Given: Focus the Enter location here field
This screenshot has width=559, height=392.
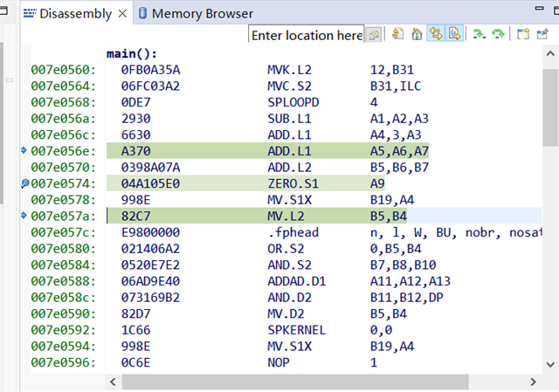Looking at the screenshot, I should point(307,35).
